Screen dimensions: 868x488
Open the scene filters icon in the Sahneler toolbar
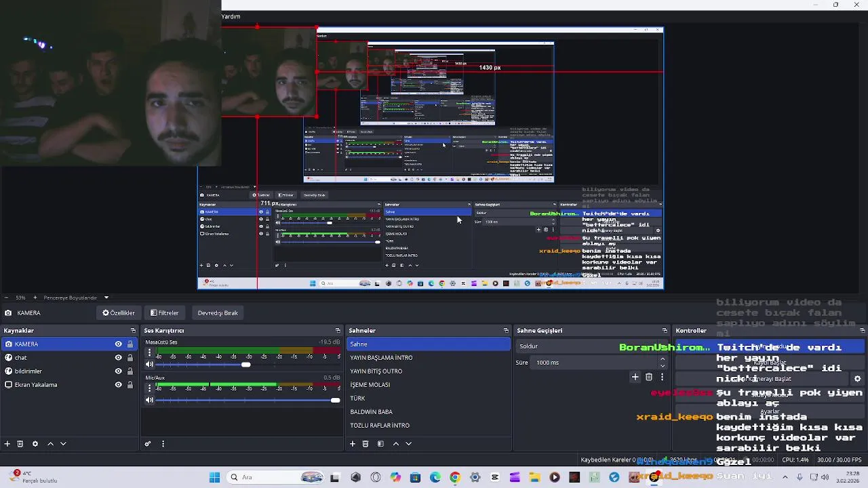[x=380, y=444]
